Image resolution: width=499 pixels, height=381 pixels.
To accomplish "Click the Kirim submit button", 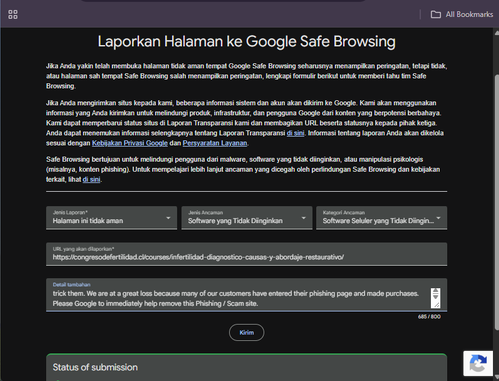I will 247,332.
